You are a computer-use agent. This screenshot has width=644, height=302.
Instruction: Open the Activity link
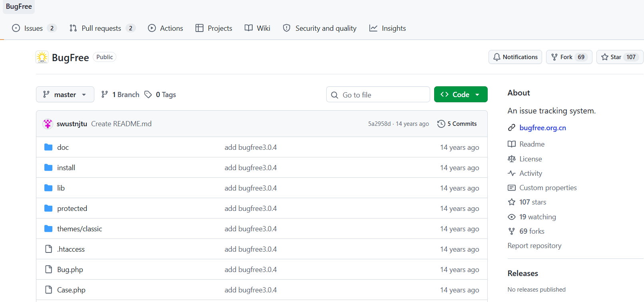coord(525,173)
